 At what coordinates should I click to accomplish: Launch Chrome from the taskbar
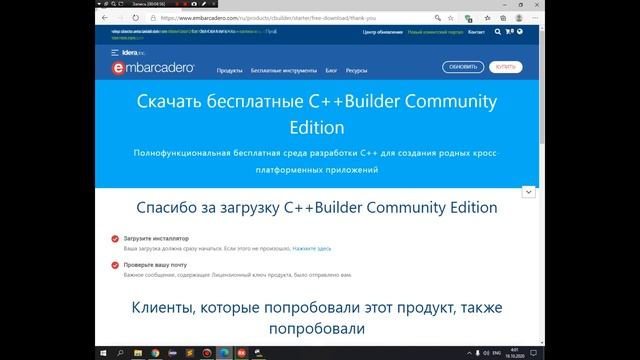(x=155, y=353)
